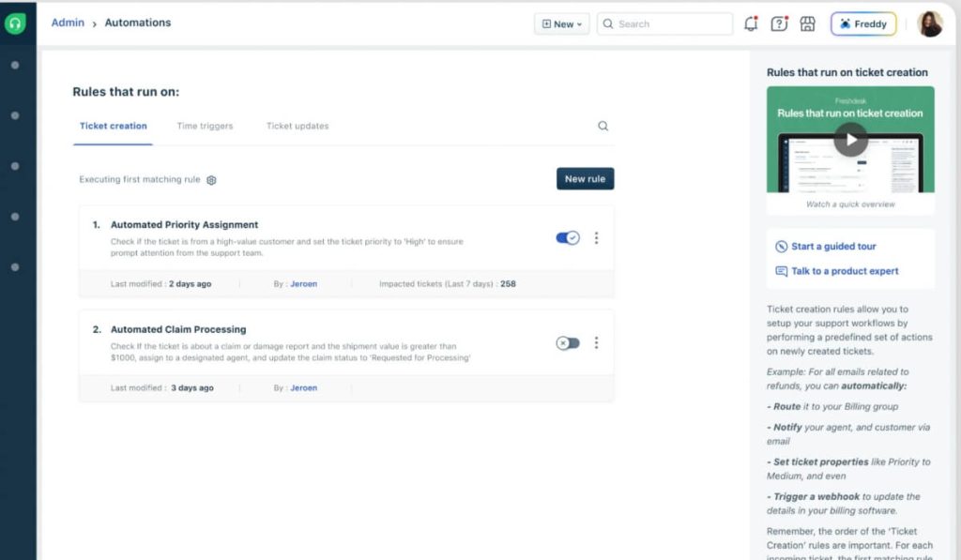Screen dimensions: 961x560
Task: Expand the three-dot menu on Automated Claim Processing
Action: [x=597, y=343]
